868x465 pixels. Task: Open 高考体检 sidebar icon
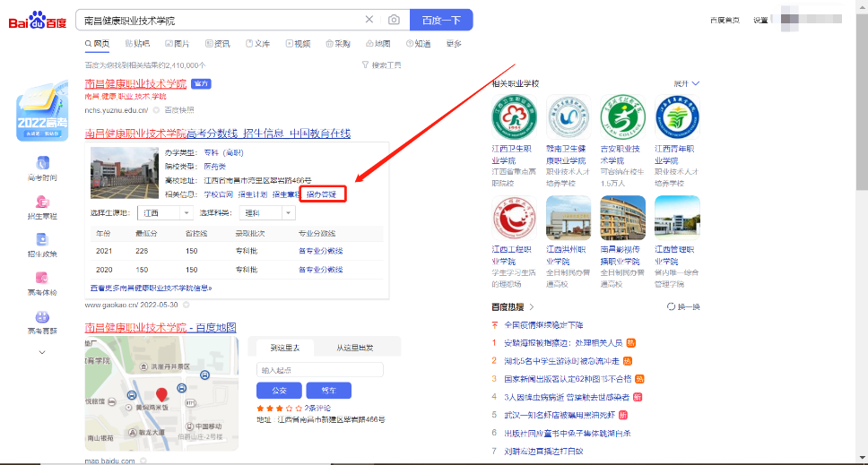tap(42, 284)
